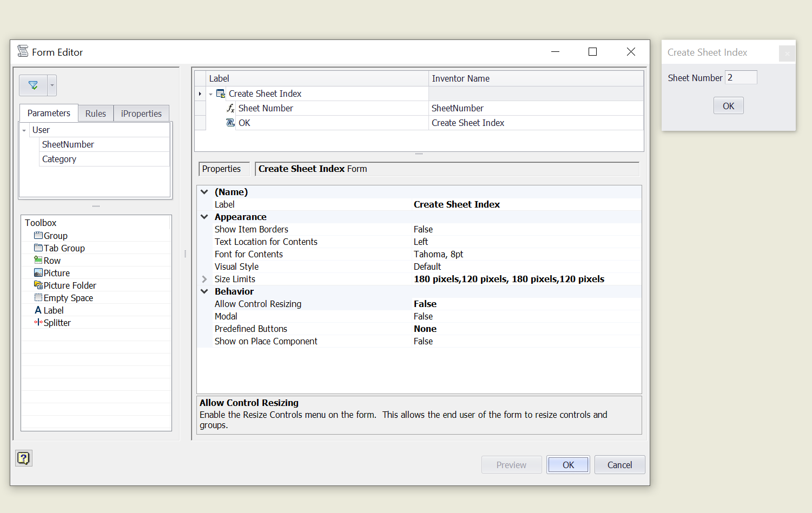The image size is (812, 513).
Task: Collapse the User parameter group
Action: click(x=24, y=130)
